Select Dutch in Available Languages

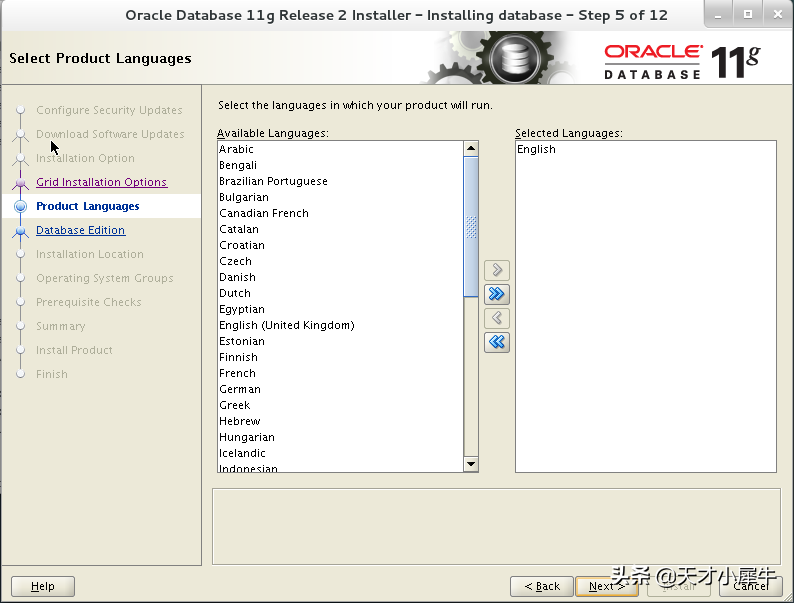click(340, 293)
